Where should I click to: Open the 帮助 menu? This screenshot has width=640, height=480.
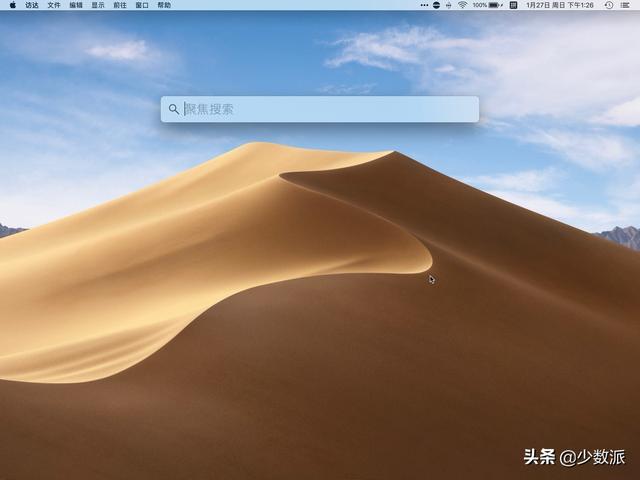pos(164,5)
